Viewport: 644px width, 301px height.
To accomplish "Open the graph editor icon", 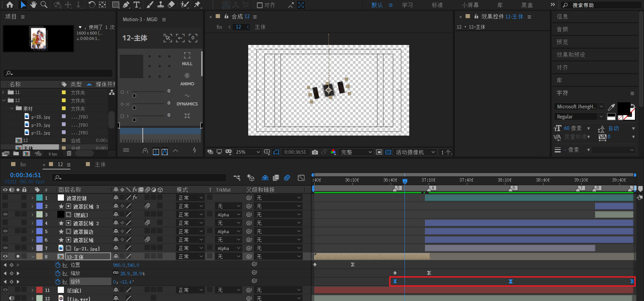I will pyautogui.click(x=301, y=178).
